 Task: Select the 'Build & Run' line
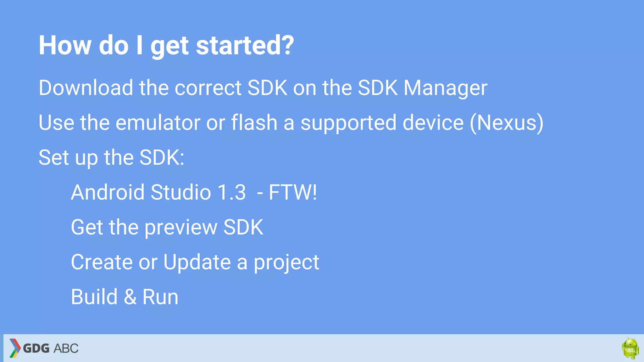click(x=125, y=297)
